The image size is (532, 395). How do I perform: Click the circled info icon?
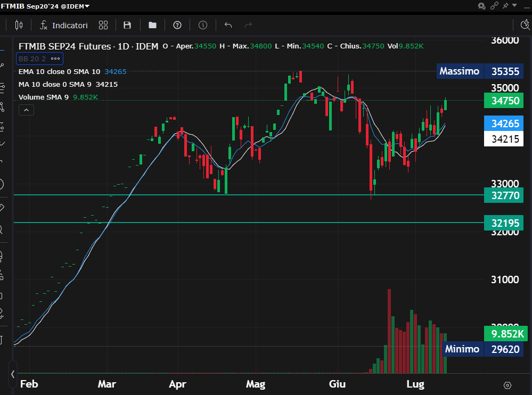coord(203,25)
